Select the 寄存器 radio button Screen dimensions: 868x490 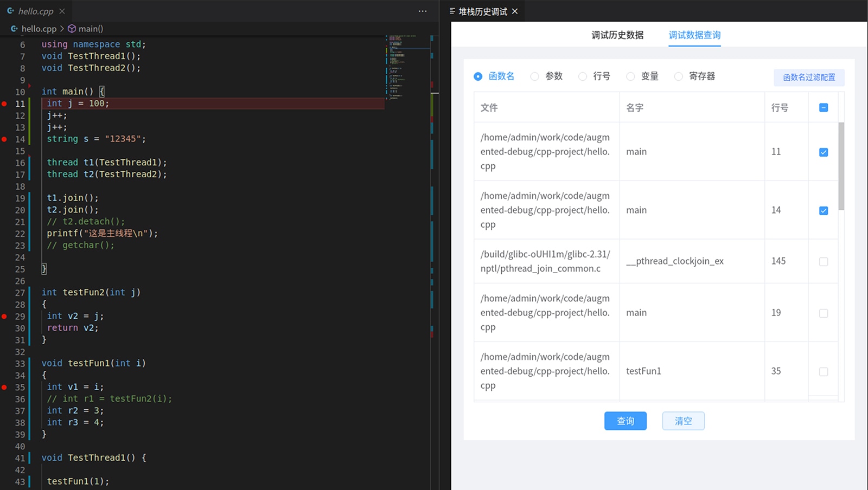click(679, 76)
